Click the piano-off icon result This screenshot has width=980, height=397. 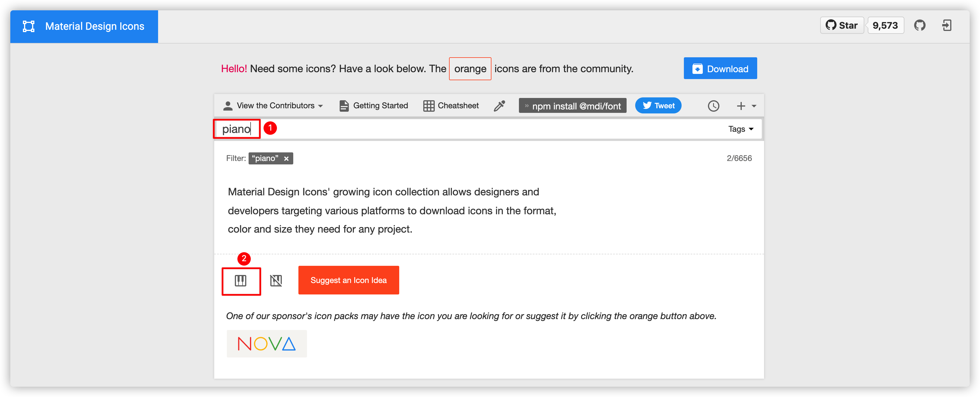click(x=276, y=281)
